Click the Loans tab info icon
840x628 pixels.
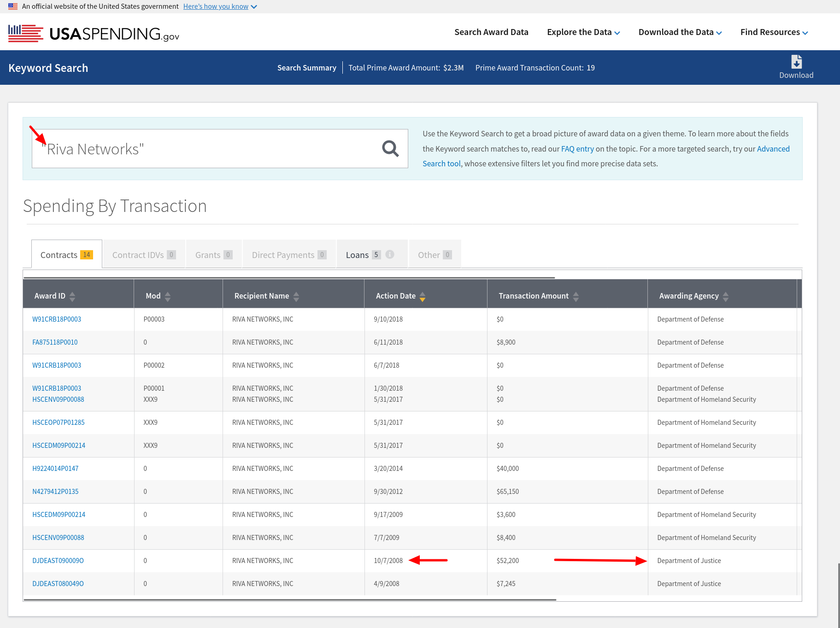[x=390, y=254]
